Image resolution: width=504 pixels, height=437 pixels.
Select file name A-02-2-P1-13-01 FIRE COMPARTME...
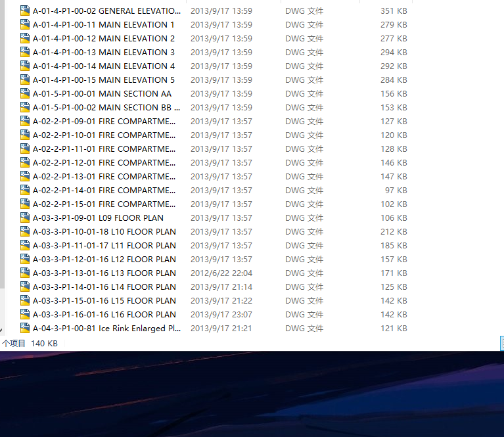coord(104,177)
